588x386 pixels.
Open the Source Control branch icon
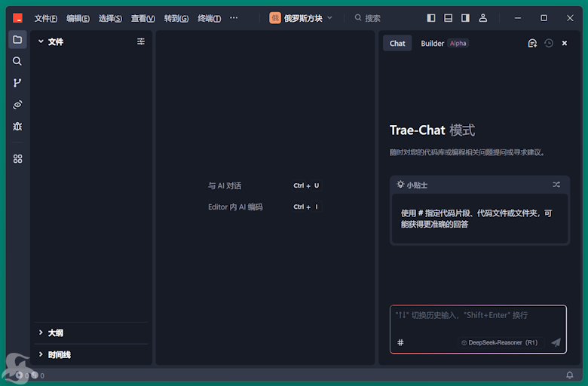17,82
